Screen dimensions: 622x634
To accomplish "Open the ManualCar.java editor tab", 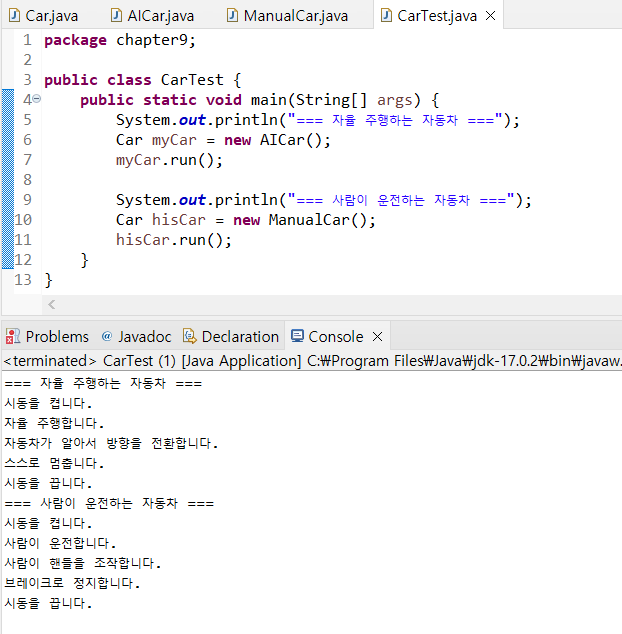I will pos(295,16).
